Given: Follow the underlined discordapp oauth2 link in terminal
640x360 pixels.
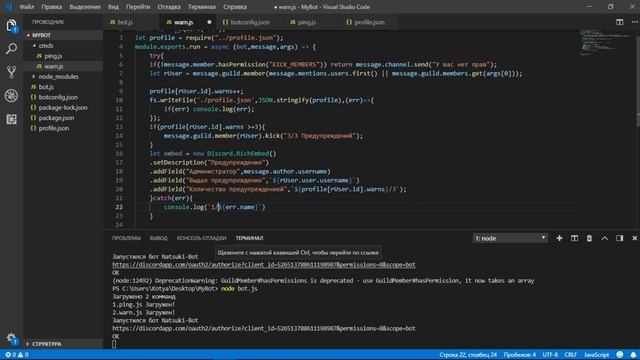Looking at the screenshot, I should (264, 265).
